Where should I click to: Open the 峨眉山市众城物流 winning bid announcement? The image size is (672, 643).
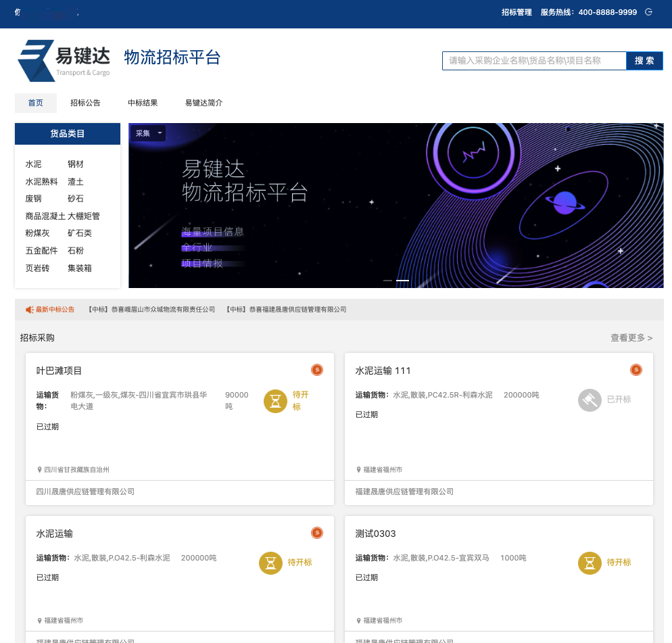click(151, 310)
